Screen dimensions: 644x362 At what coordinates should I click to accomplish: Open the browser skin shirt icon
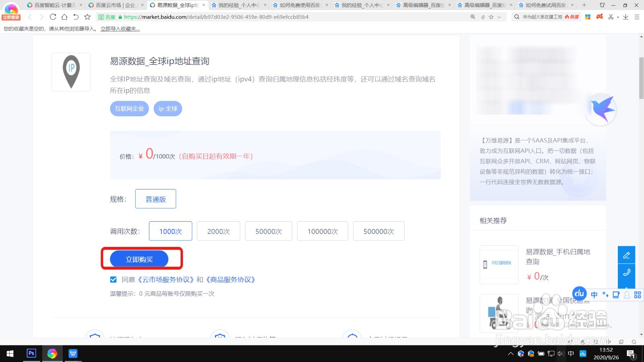[602, 5]
